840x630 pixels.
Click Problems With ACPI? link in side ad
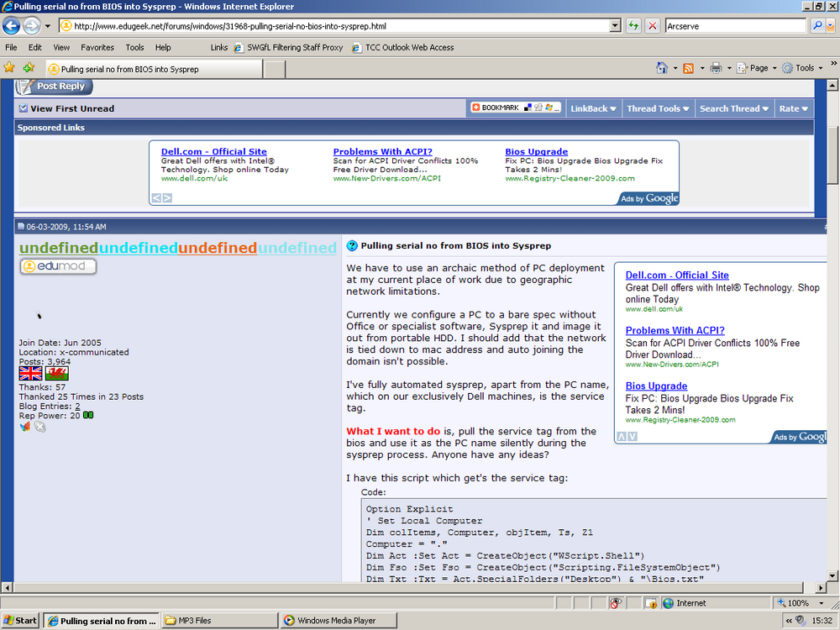click(675, 330)
